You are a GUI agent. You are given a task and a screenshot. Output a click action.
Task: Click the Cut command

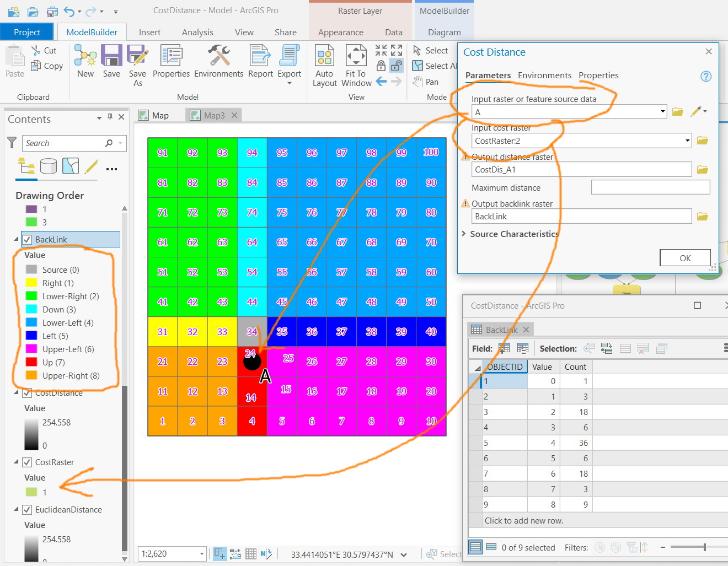[44, 50]
